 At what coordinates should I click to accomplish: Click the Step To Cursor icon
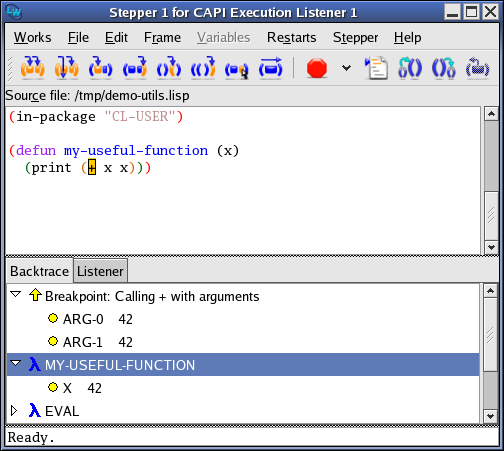coord(237,69)
